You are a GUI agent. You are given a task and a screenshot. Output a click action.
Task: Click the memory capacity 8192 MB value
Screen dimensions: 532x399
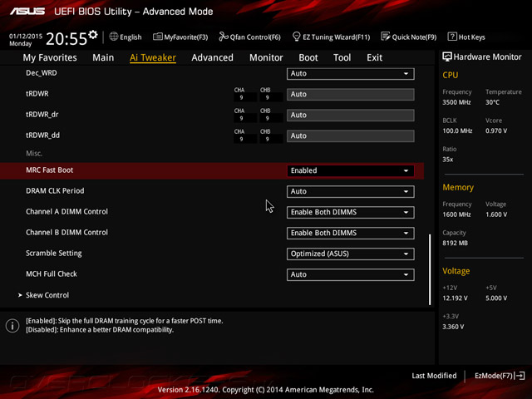[x=455, y=243]
